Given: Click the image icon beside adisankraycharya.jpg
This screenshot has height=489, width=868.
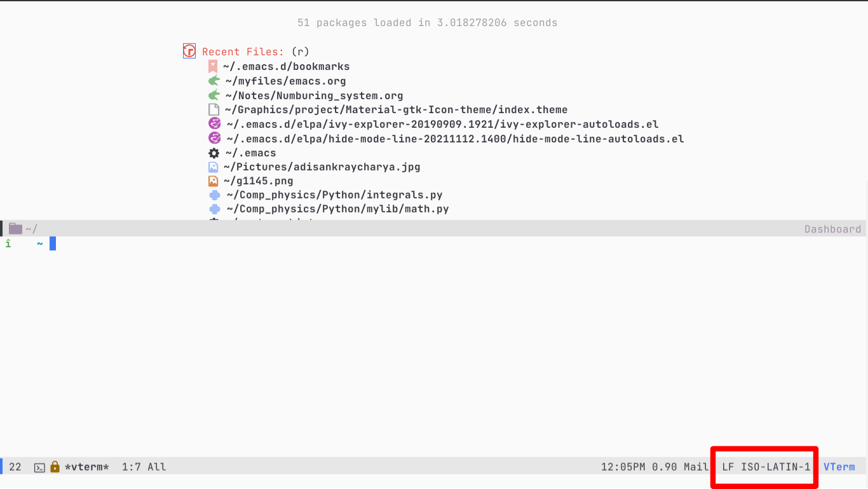Looking at the screenshot, I should pyautogui.click(x=214, y=167).
